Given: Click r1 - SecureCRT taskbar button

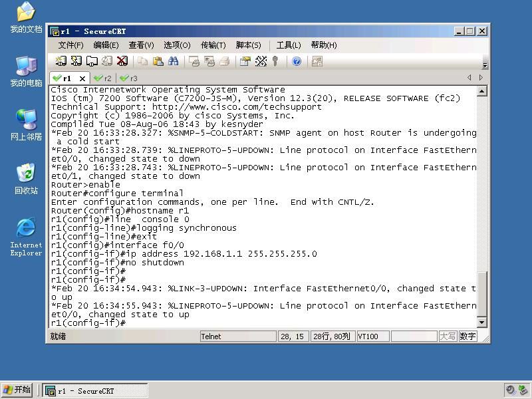Looking at the screenshot, I should (x=95, y=391).
